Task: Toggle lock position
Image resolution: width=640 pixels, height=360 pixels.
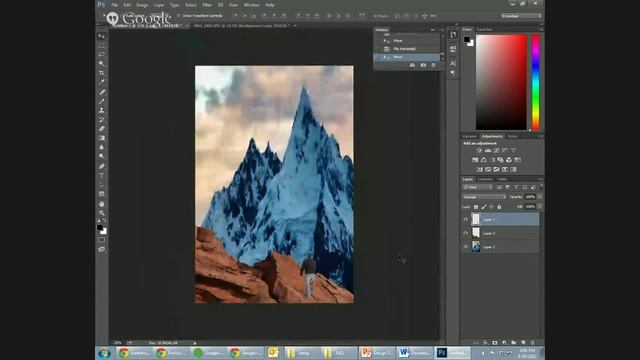Action: 491,207
